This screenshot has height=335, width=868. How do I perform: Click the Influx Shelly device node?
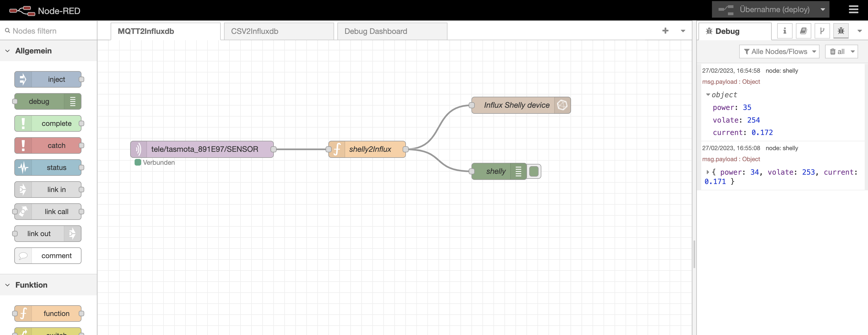click(x=516, y=105)
